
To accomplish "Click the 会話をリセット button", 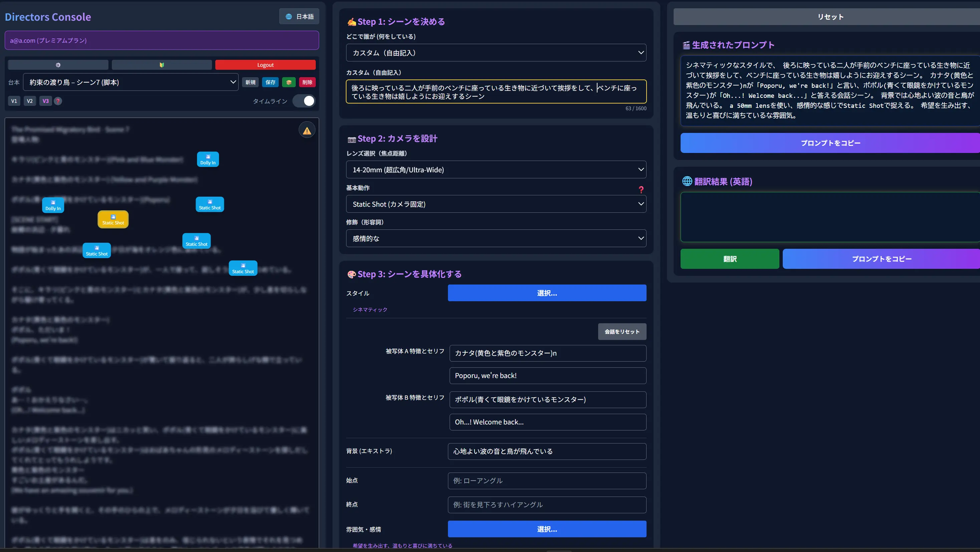I will pyautogui.click(x=622, y=332).
